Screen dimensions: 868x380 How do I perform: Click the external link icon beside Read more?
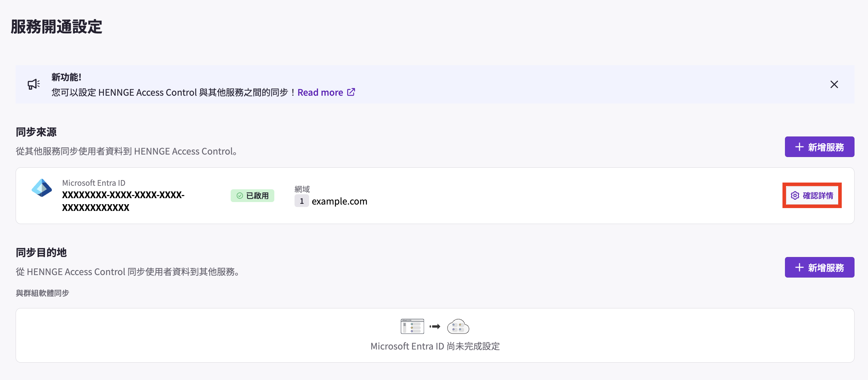coord(351,92)
